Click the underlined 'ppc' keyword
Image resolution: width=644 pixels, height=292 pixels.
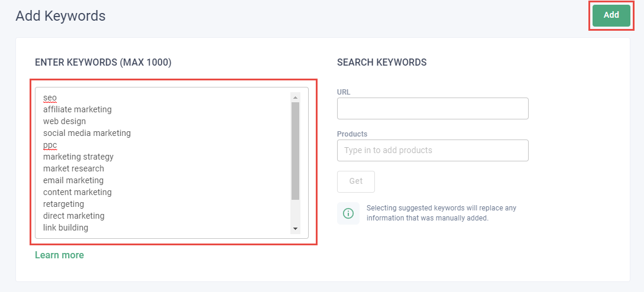(x=50, y=145)
